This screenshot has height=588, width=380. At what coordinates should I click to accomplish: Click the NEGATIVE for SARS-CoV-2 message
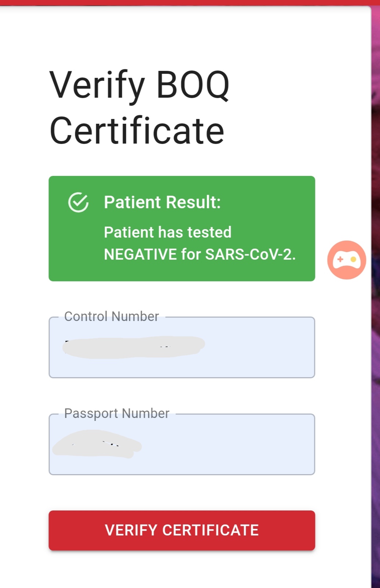click(x=199, y=254)
